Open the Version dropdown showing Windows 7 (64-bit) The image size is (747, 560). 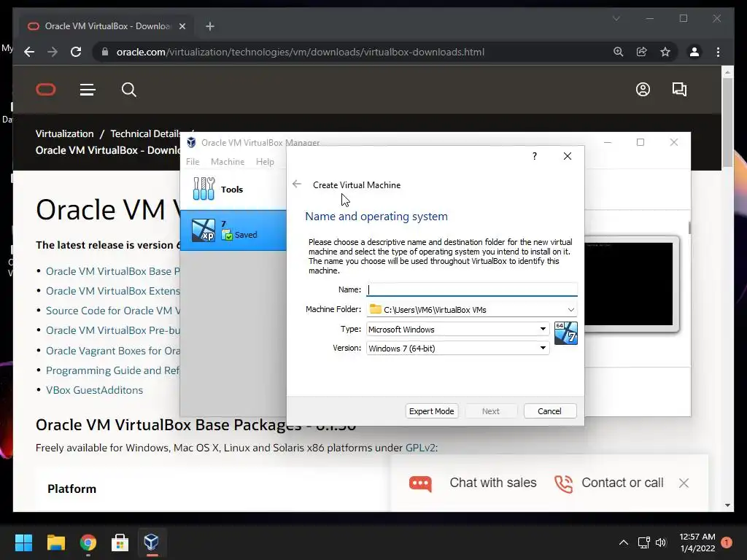tap(457, 349)
